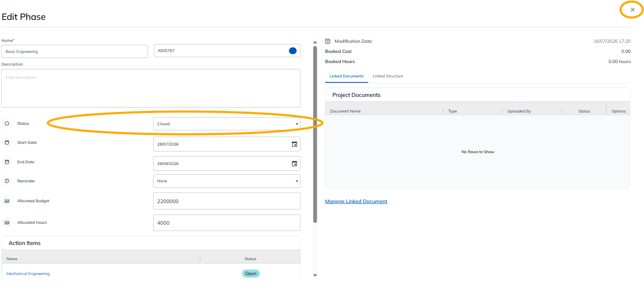Open the Mechanical Engineering action item
This screenshot has height=297, width=644.
(x=28, y=274)
